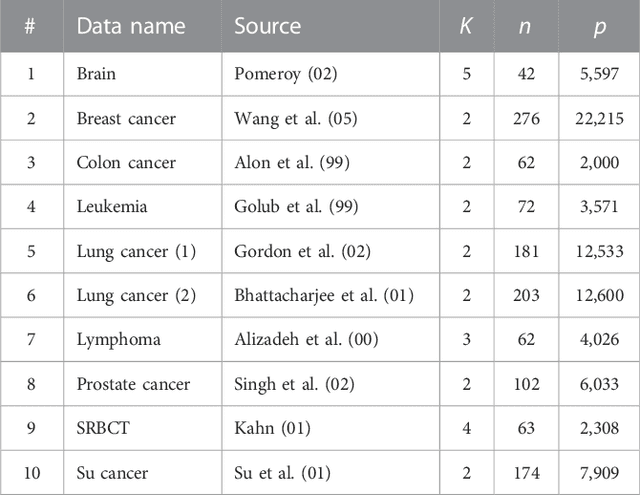Open the 'Su et al. (01)' reference

pyautogui.click(x=281, y=472)
